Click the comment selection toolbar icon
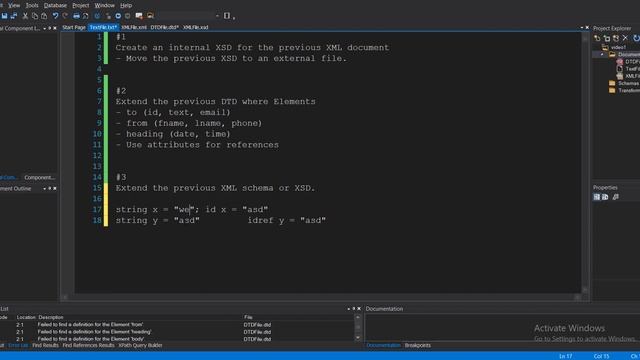Image resolution: width=640 pixels, height=360 pixels. click(139, 16)
